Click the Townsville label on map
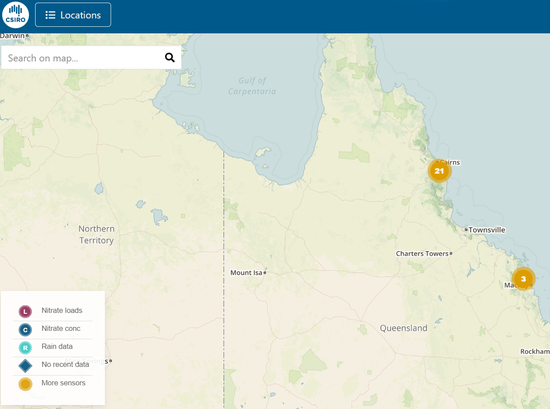The height and width of the screenshot is (409, 550). tap(487, 230)
